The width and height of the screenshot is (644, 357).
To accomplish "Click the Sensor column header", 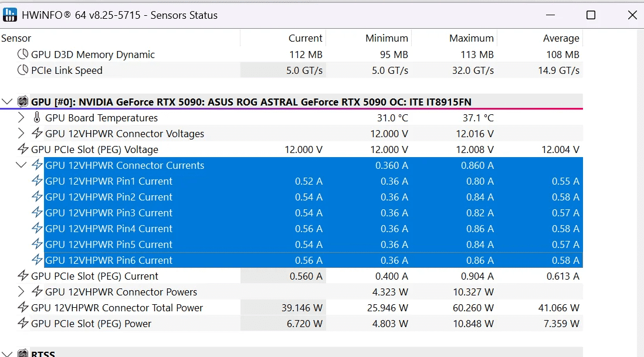I will 16,38.
